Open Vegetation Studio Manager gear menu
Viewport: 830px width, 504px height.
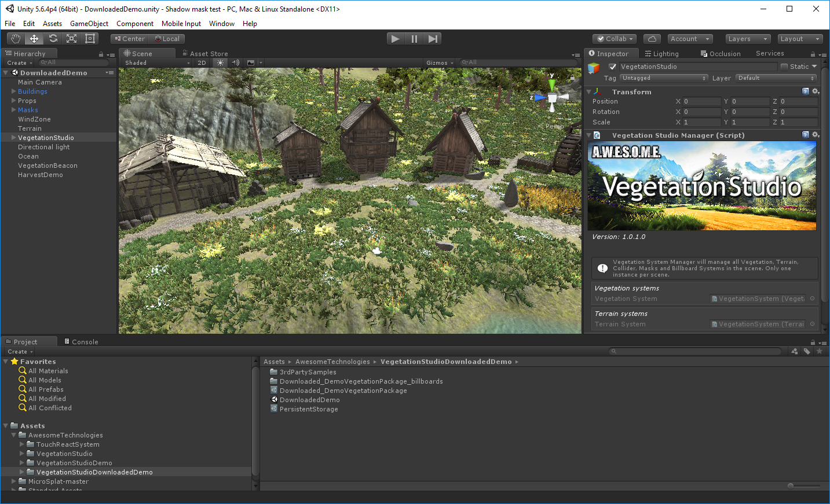tap(816, 135)
